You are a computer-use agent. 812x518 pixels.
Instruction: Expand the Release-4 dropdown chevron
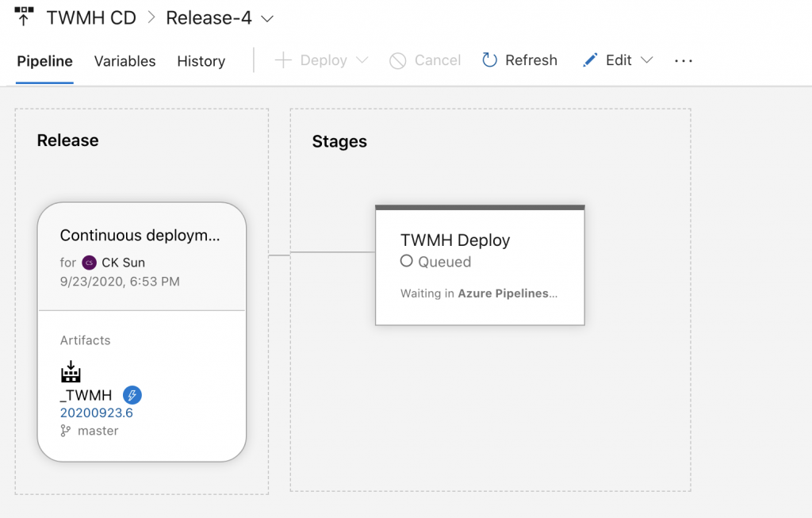click(267, 19)
